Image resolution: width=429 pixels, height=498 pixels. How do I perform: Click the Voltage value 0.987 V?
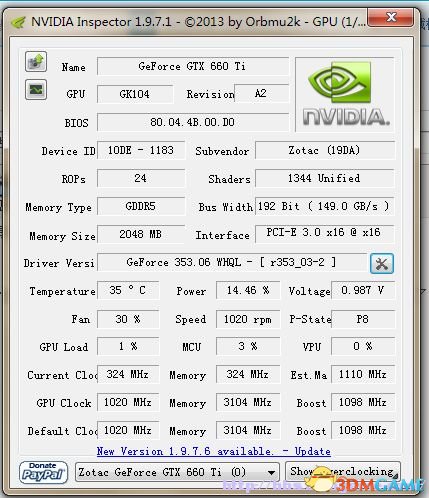point(363,290)
